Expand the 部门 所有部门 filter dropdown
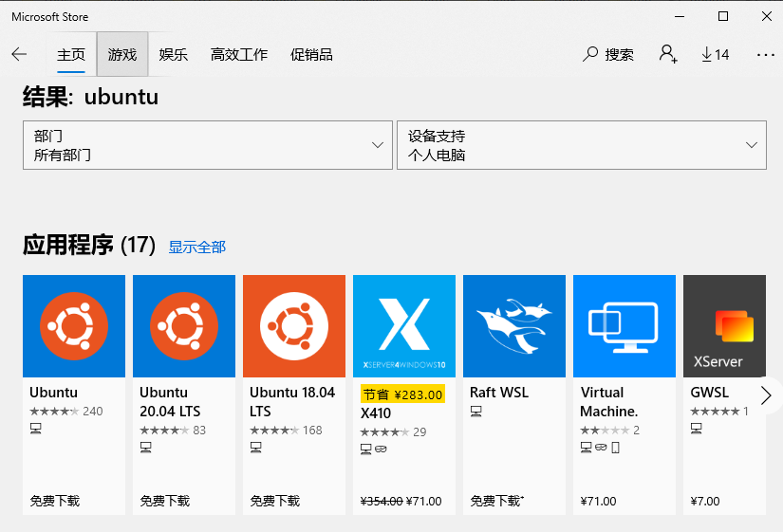This screenshot has height=532, width=783. click(x=208, y=145)
